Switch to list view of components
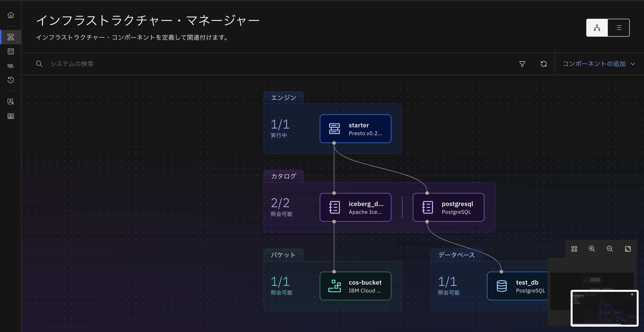Screen dimensions: 644x332 tap(619, 27)
